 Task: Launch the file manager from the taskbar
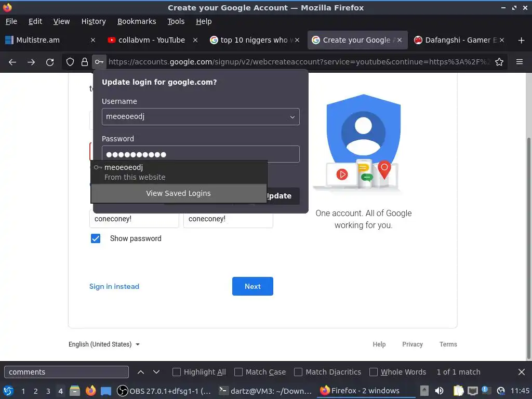[75, 391]
